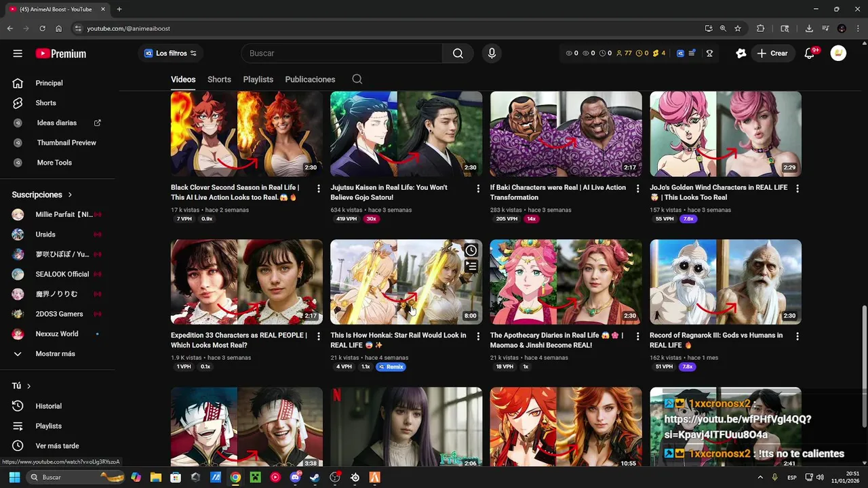Play the Jujutsu Kaisen in Real Life thumbnail
Screen dimensions: 868x488
(406, 134)
